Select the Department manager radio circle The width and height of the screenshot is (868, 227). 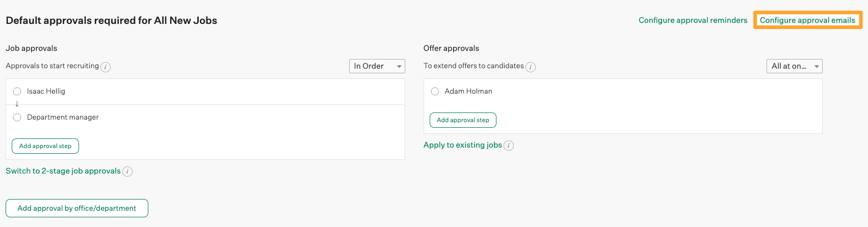[x=17, y=118]
